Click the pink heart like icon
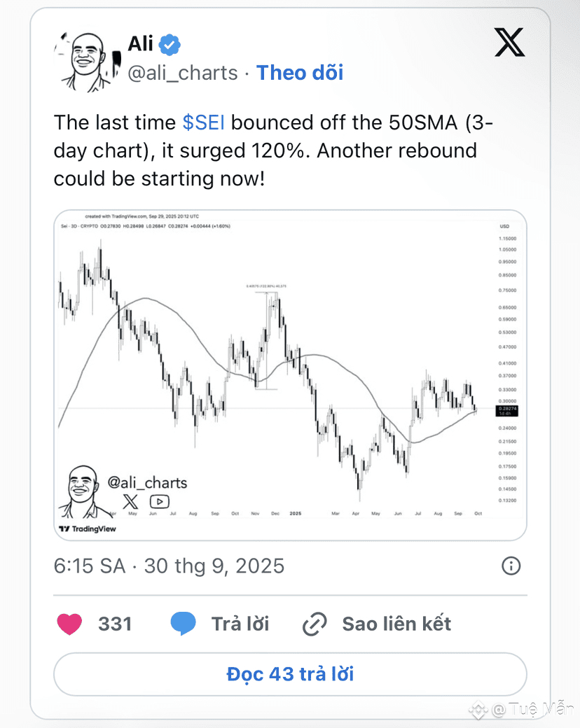 pos(69,624)
